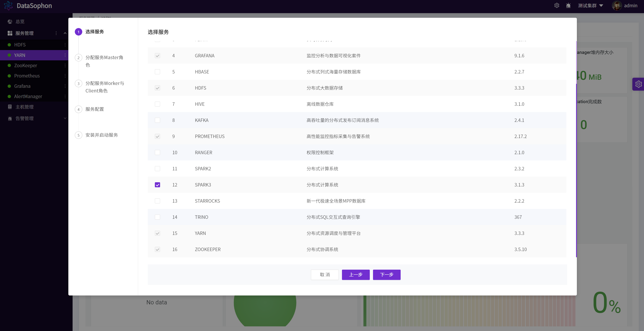Image resolution: width=644 pixels, height=331 pixels.
Task: Open ZooKeeper service in sidebar
Action: coord(25,65)
